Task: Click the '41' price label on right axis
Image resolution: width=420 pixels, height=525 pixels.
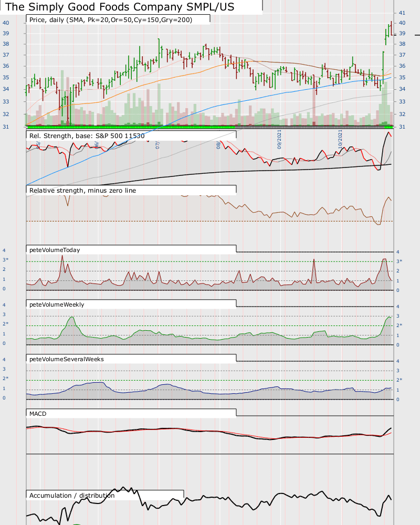Action: (x=402, y=13)
